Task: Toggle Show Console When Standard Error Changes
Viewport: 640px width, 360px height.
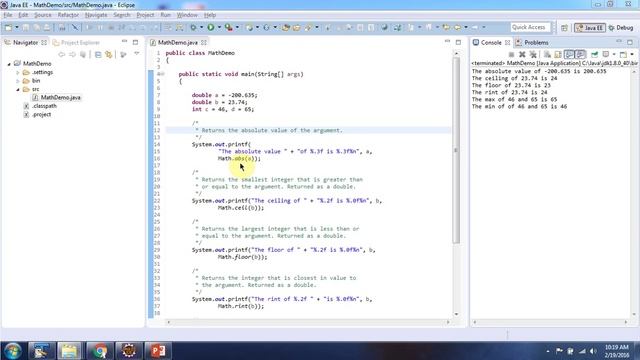Action: [580, 54]
